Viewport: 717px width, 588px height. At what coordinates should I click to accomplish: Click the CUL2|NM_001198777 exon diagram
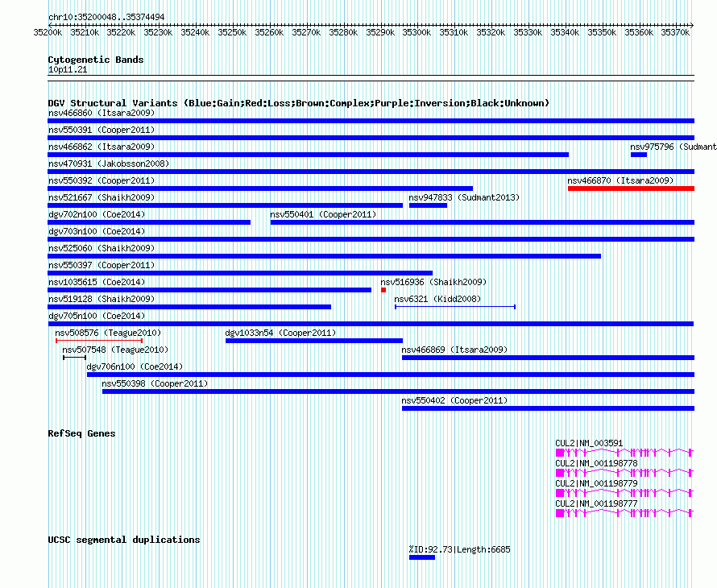pyautogui.click(x=624, y=513)
